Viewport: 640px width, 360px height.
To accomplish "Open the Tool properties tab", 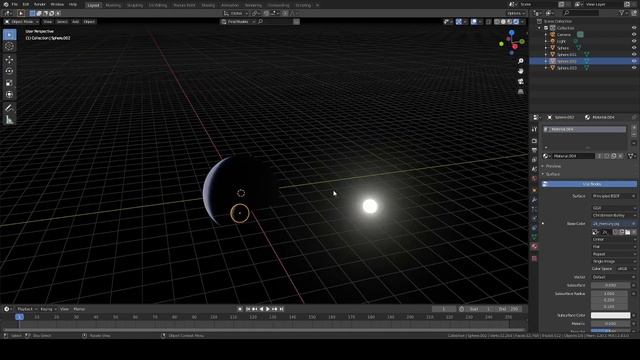I will click(534, 129).
